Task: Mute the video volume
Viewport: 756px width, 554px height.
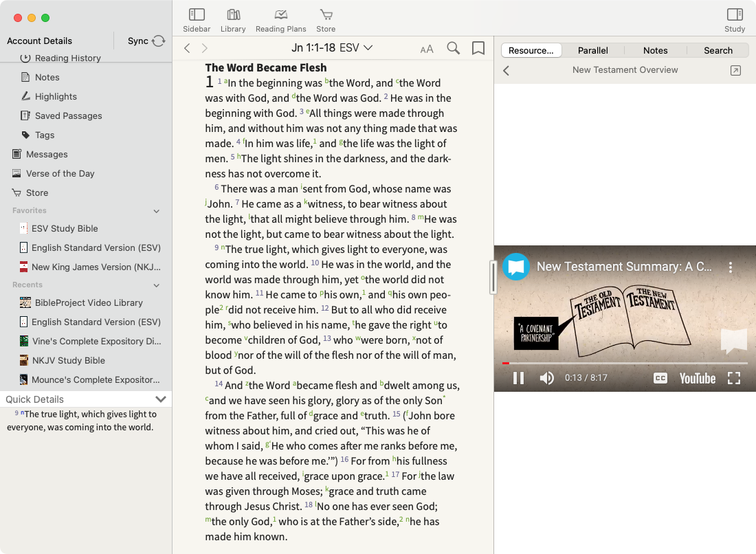Action: point(546,378)
